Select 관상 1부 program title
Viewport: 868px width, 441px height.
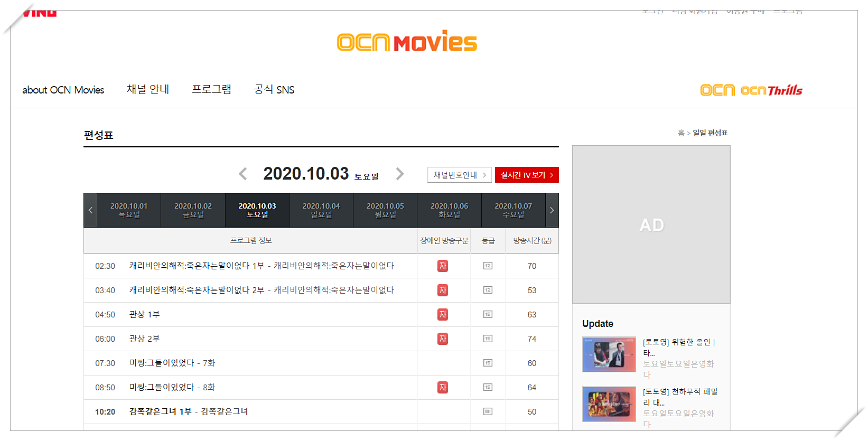pos(144,314)
